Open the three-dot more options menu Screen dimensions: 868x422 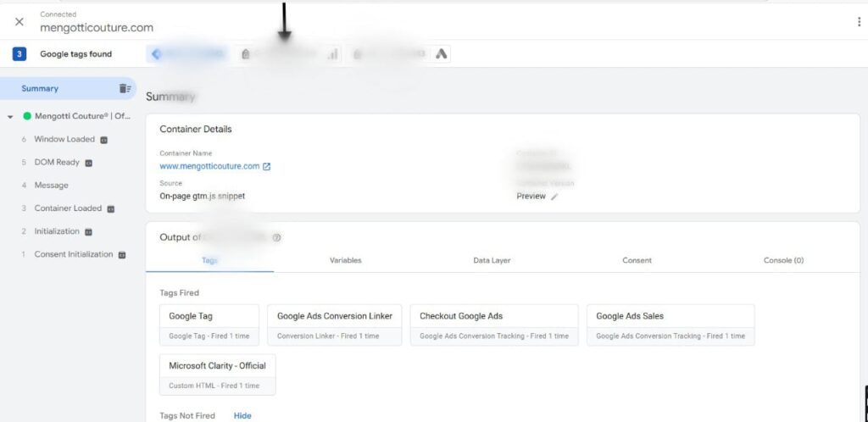pos(860,21)
